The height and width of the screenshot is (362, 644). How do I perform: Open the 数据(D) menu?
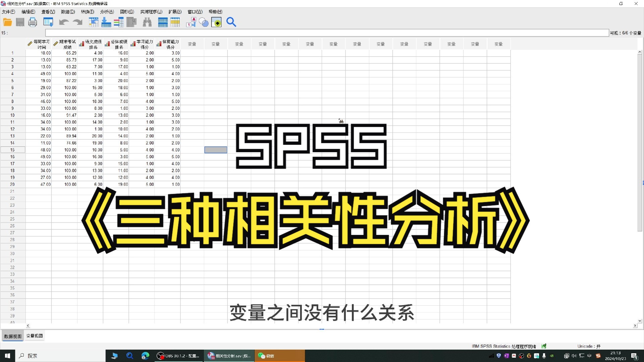pos(68,12)
